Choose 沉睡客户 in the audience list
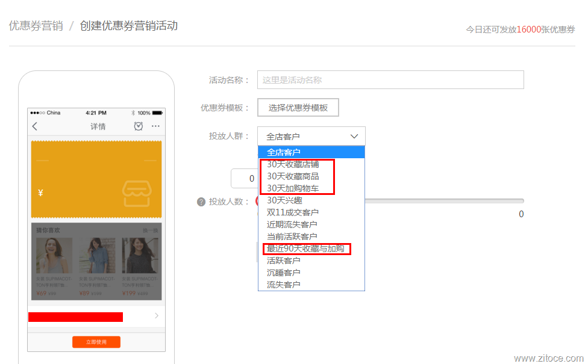Viewport: 588px width, 364px height. coord(284,273)
